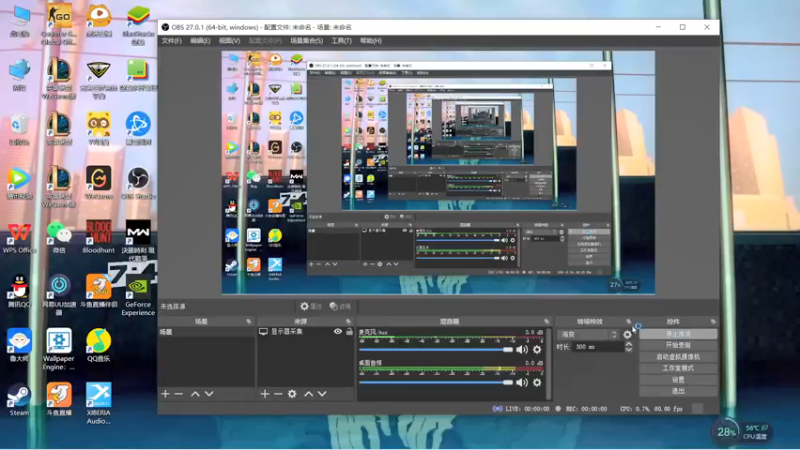Click the 停止推流 button
The image size is (800, 450).
pos(678,334)
